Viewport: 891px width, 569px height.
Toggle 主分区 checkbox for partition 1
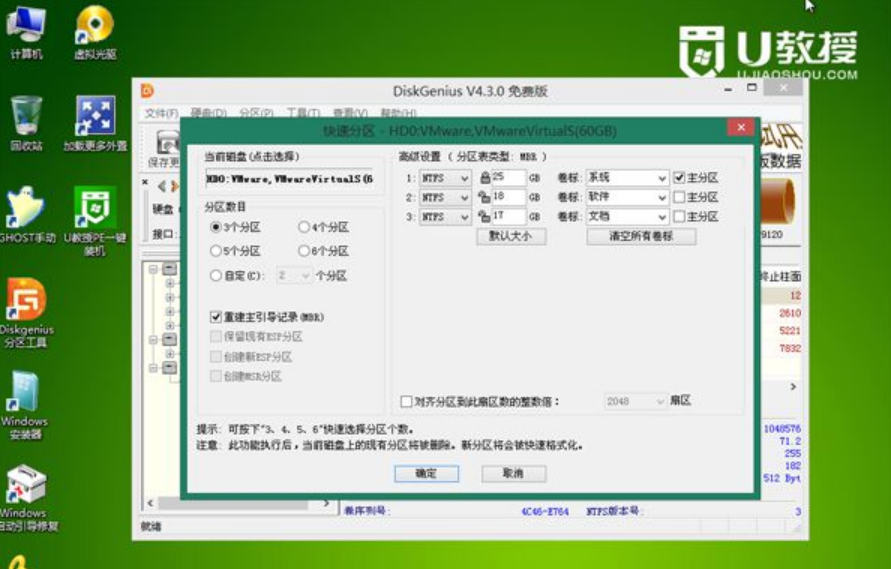click(x=679, y=178)
